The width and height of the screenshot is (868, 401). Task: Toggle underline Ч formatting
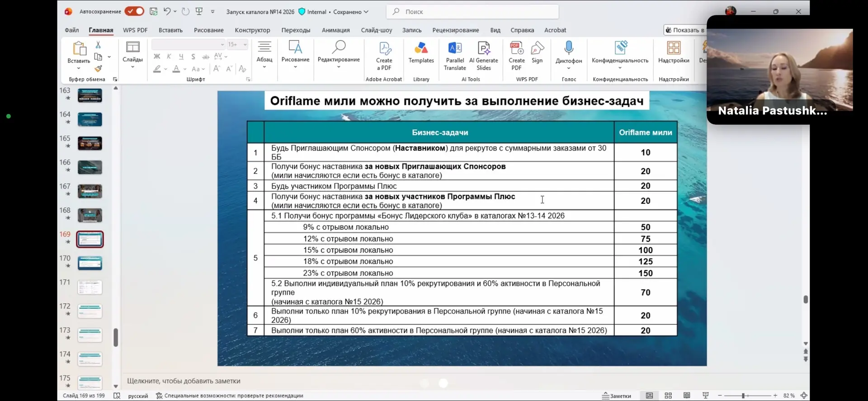point(181,57)
